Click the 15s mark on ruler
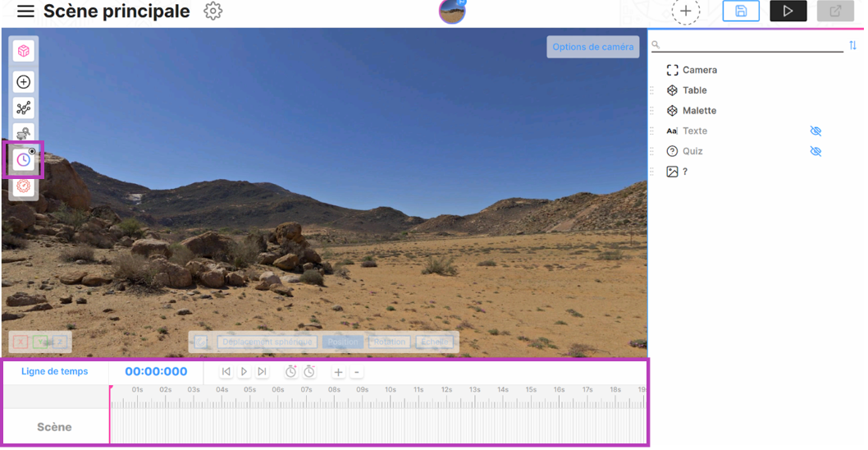The image size is (868, 450). [x=532, y=389]
